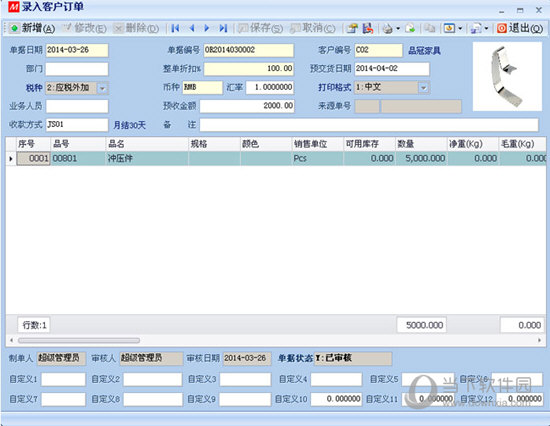This screenshot has height=426, width=550.
Task: Expand the 打印格式 dropdown
Action: pos(424,88)
